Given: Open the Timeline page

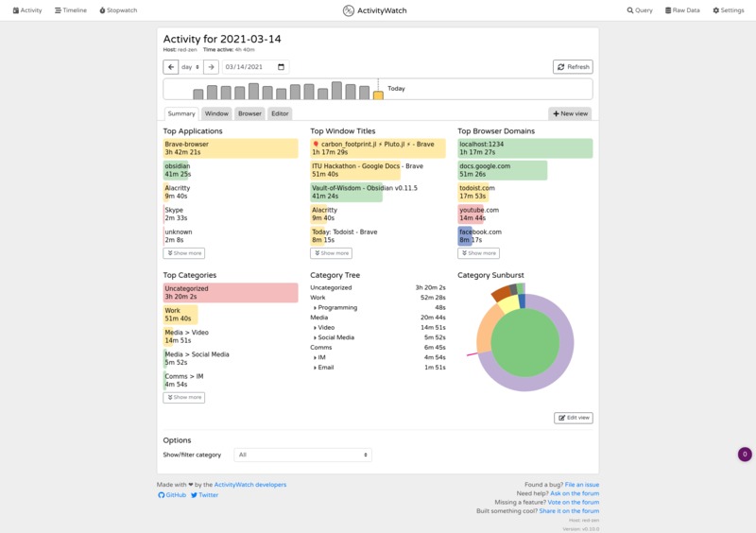Looking at the screenshot, I should (70, 10).
